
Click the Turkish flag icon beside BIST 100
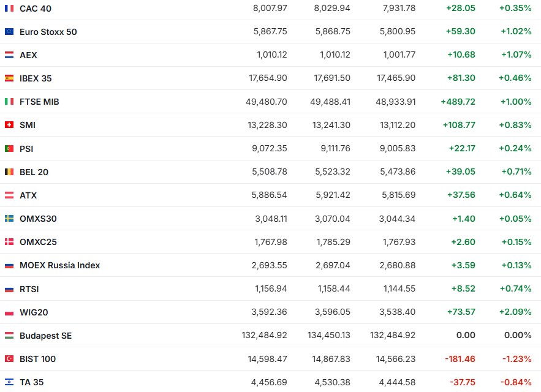9,359
